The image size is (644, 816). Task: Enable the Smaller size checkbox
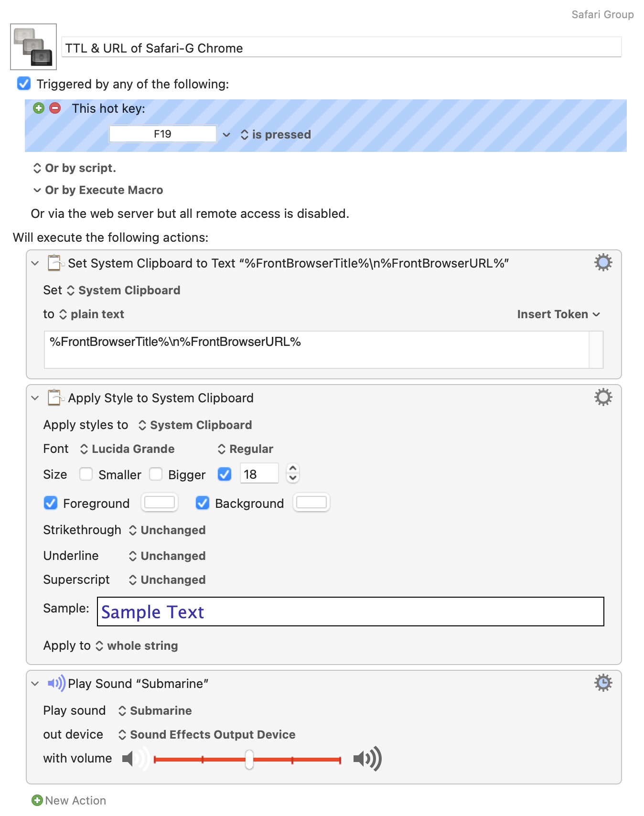[86, 474]
